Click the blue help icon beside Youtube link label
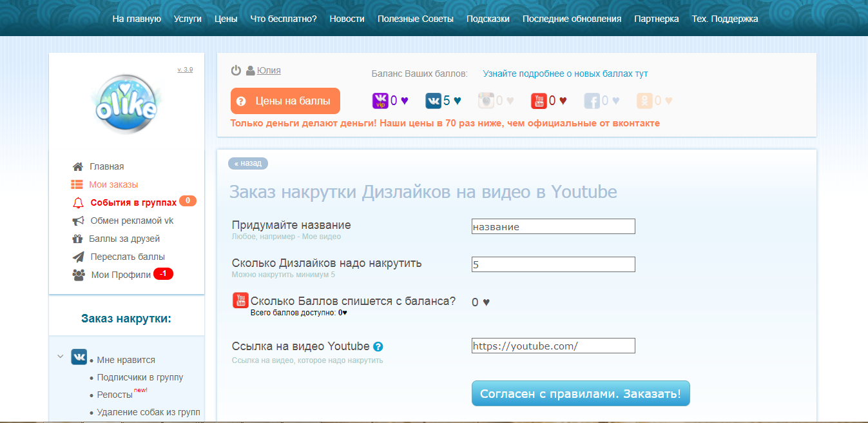 (x=378, y=346)
